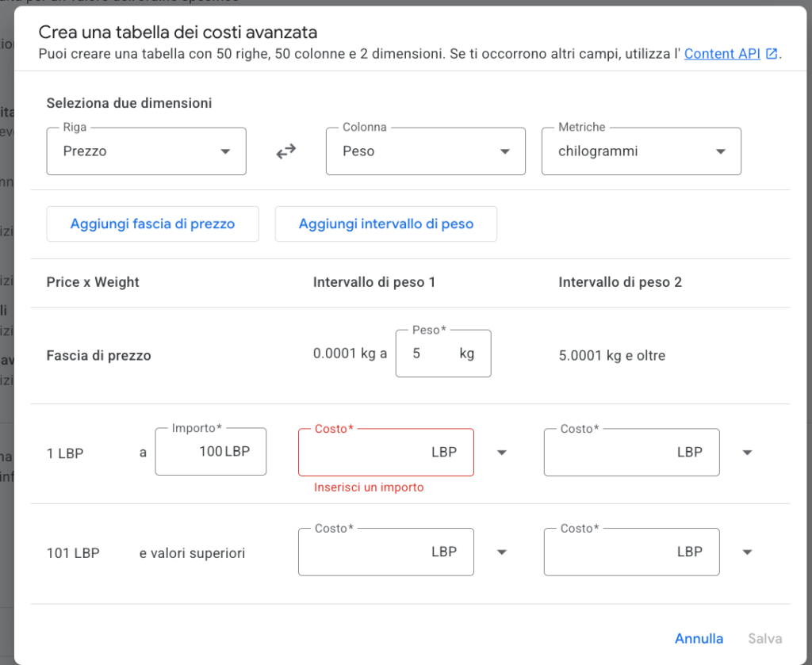Expand arrow beside first-row Intervallo 2 cost

747,453
